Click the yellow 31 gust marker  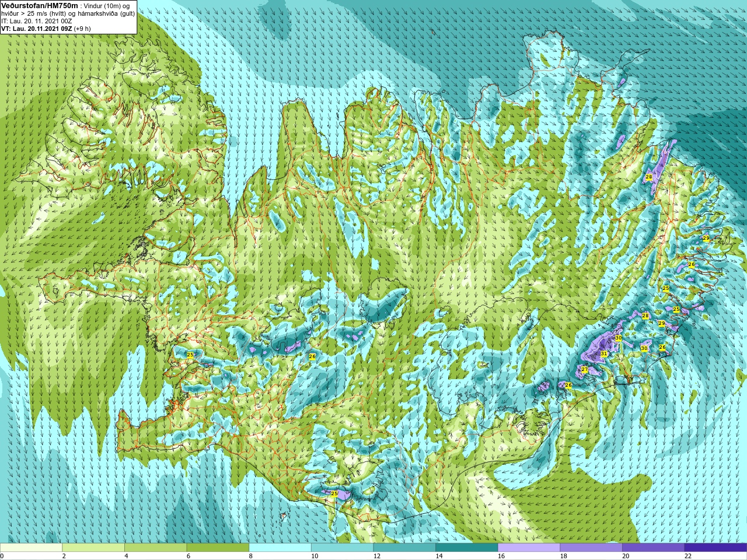coord(604,353)
